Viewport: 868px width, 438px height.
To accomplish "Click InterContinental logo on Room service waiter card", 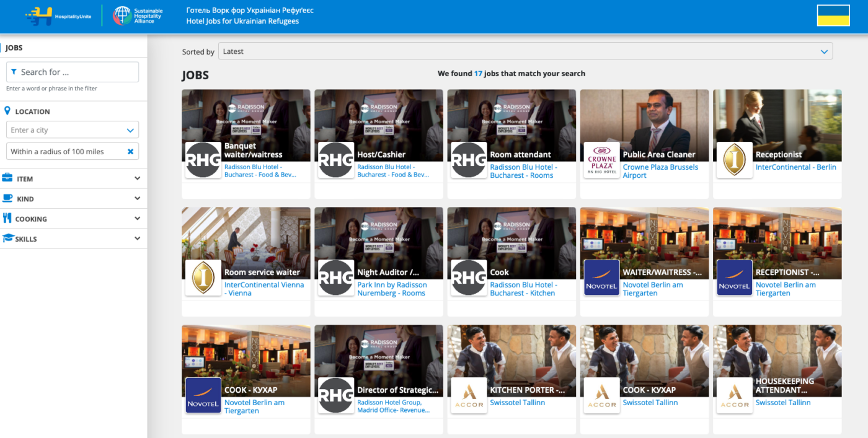I will (203, 278).
